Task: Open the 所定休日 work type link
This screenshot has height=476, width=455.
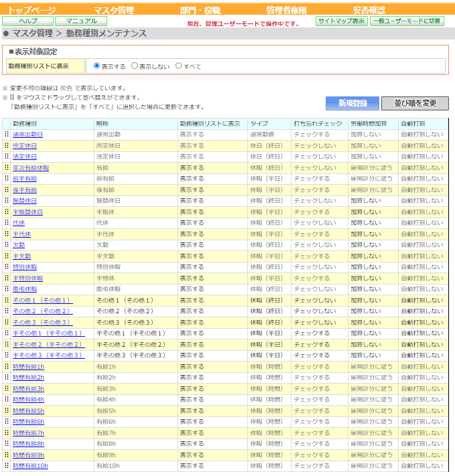Action: click(25, 146)
